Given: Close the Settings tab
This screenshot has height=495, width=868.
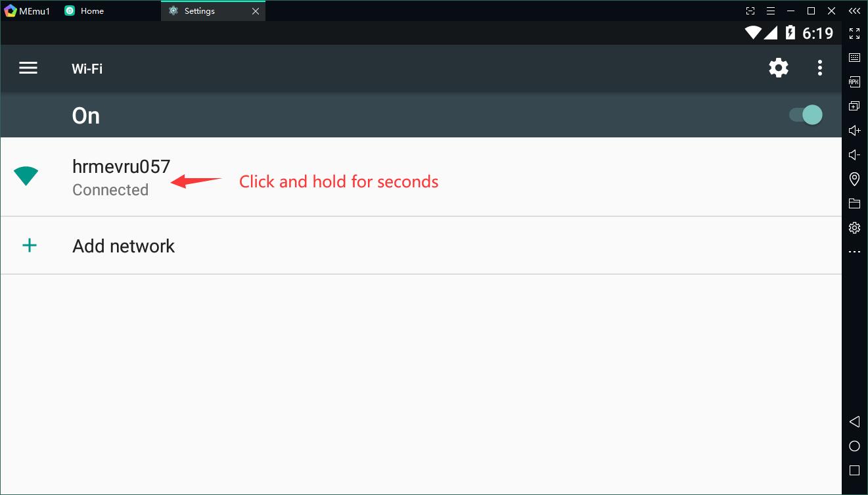Looking at the screenshot, I should [256, 11].
